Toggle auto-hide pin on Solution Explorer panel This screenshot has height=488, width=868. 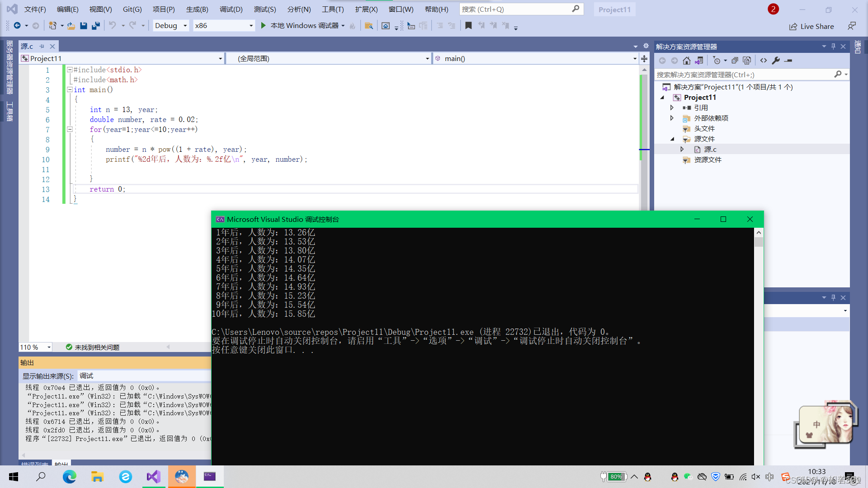click(x=833, y=46)
